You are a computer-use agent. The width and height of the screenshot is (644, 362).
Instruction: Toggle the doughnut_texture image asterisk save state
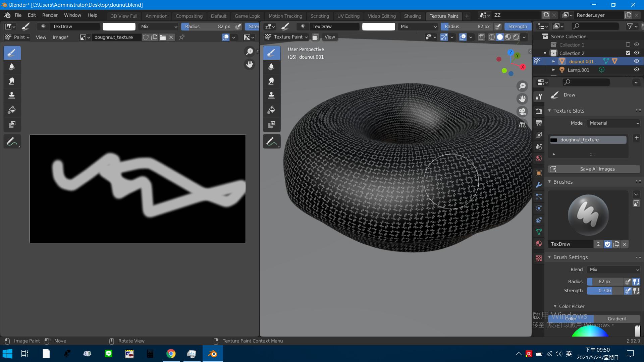tap(60, 37)
